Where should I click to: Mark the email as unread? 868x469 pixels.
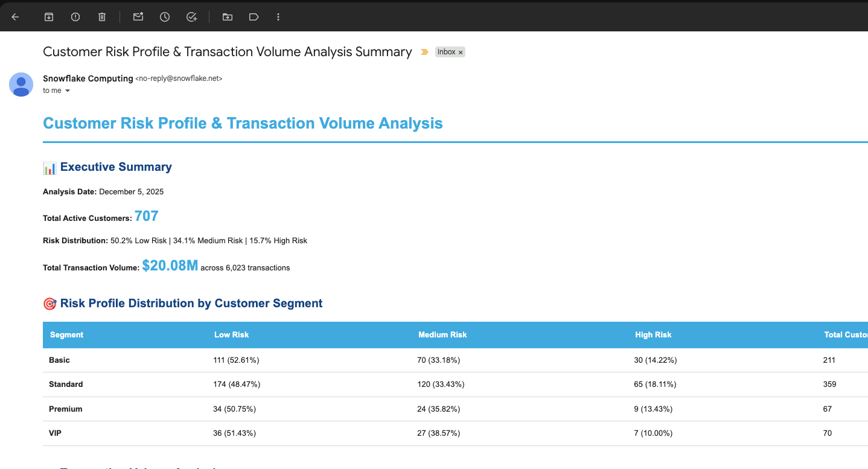(x=138, y=17)
